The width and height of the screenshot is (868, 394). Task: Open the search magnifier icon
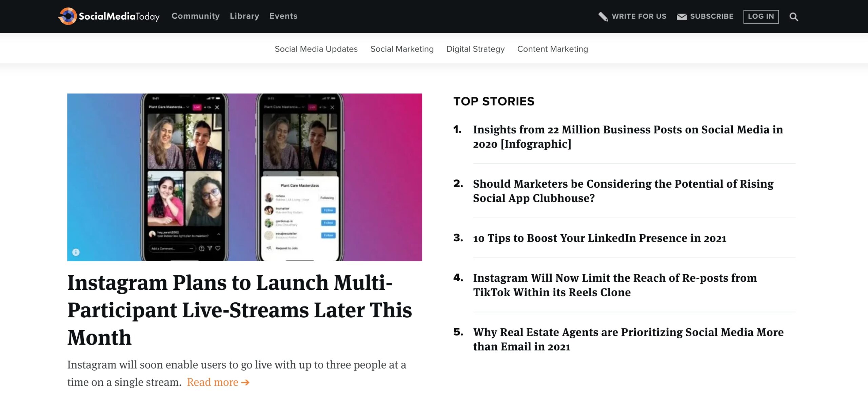click(x=793, y=17)
